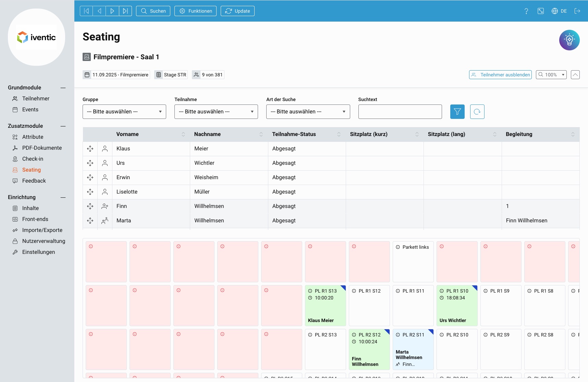This screenshot has width=588, height=382.
Task: Open the Funktionen menu
Action: [195, 11]
